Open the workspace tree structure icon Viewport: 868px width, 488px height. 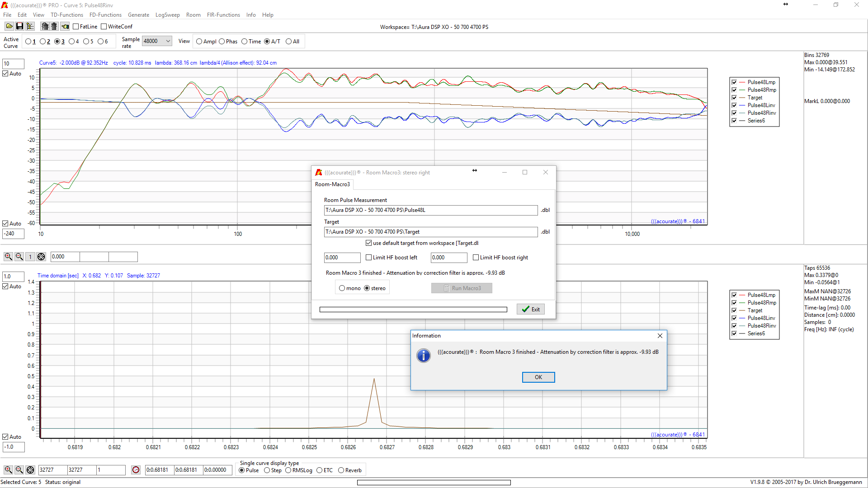(30, 27)
